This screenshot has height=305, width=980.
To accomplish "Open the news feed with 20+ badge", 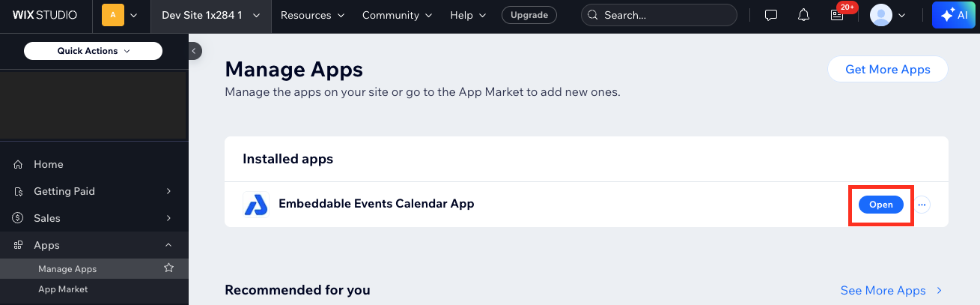I will pos(838,15).
